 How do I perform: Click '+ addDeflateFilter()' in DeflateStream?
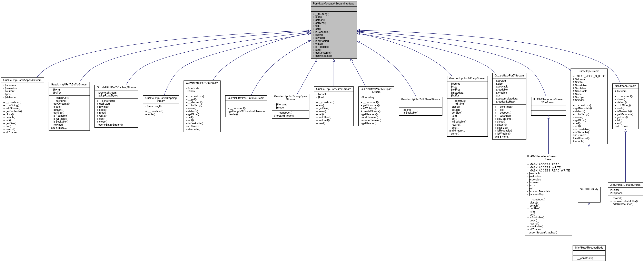622,204
